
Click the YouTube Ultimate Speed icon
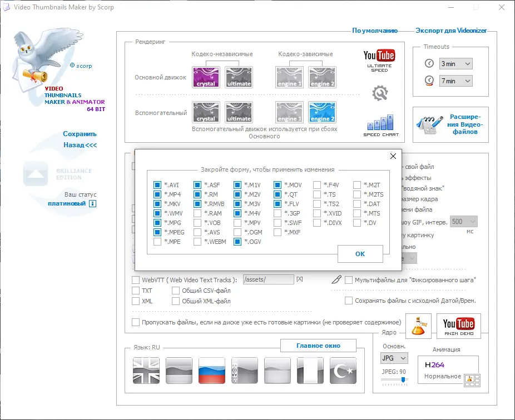[x=379, y=57]
